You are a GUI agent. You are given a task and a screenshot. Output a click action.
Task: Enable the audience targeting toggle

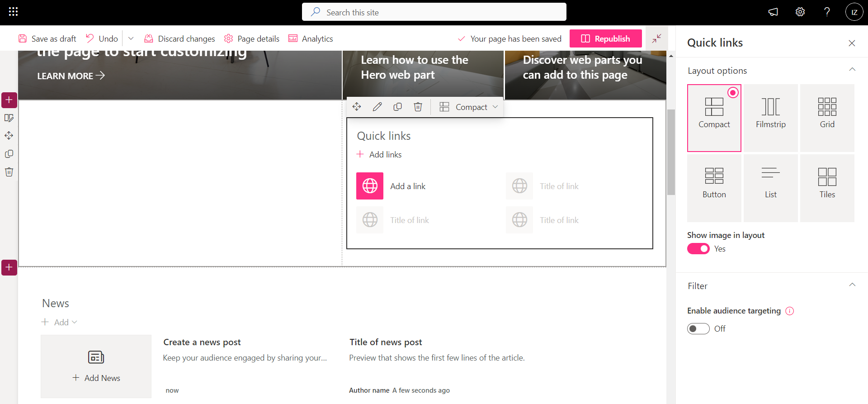698,329
